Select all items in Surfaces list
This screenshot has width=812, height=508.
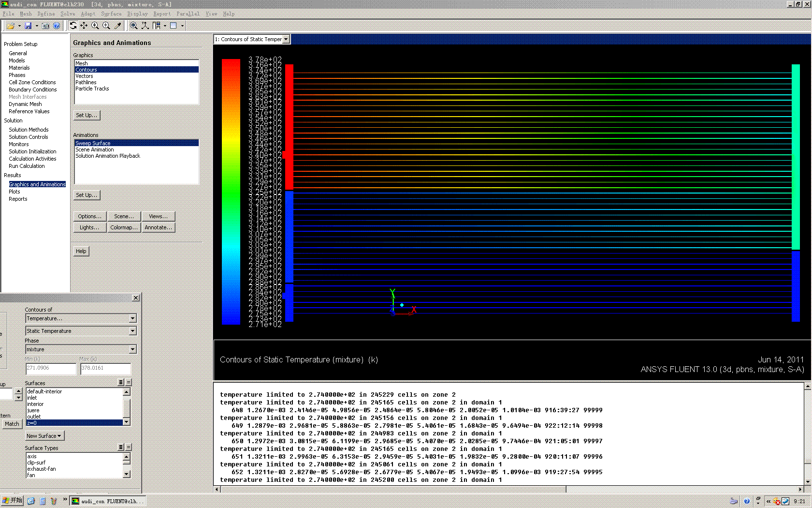[x=121, y=383]
